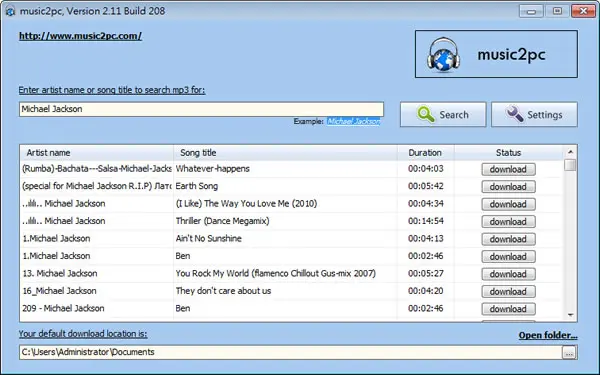Browse for download location with ellipsis button

click(x=569, y=352)
